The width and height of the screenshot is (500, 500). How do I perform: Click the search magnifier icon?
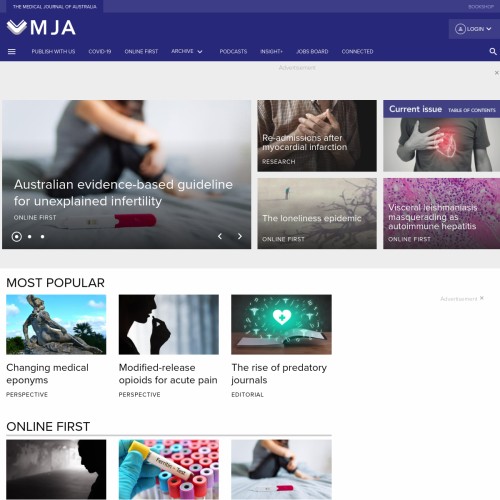(493, 51)
